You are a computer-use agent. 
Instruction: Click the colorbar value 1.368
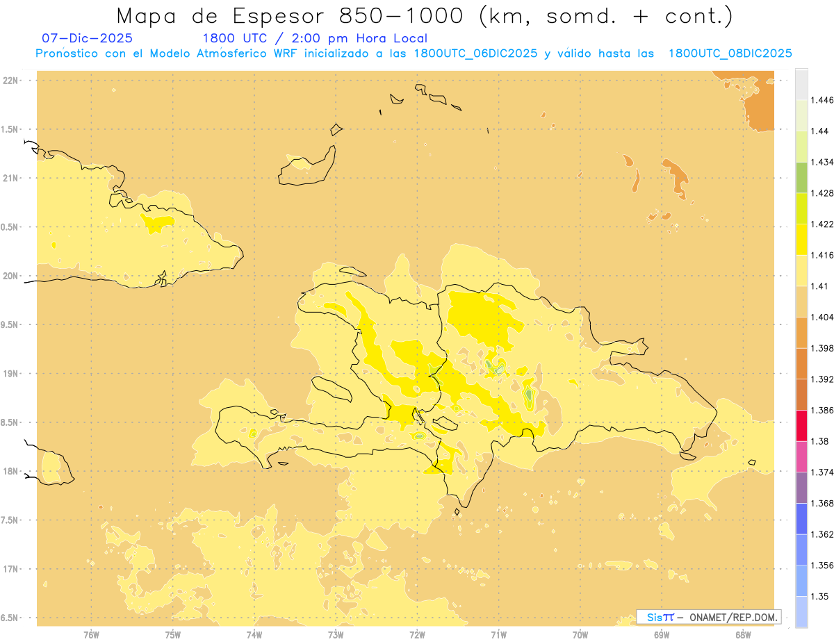pos(822,503)
